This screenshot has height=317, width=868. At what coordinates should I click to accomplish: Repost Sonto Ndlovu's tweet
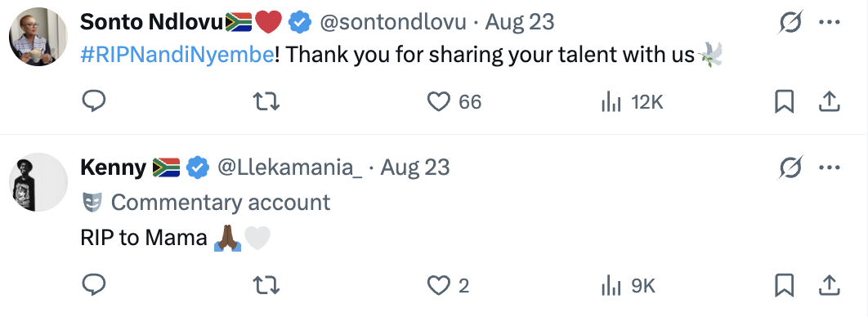coord(266,102)
